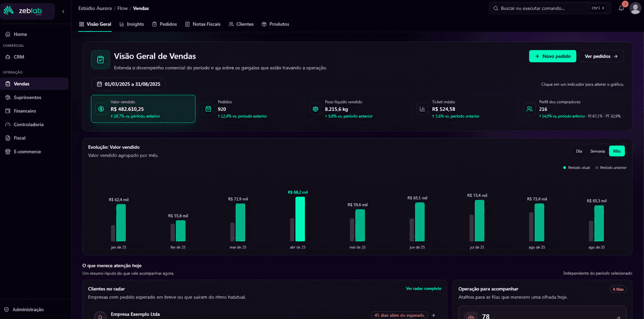Click the Financeiro sidebar icon
The image size is (644, 319).
8,111
